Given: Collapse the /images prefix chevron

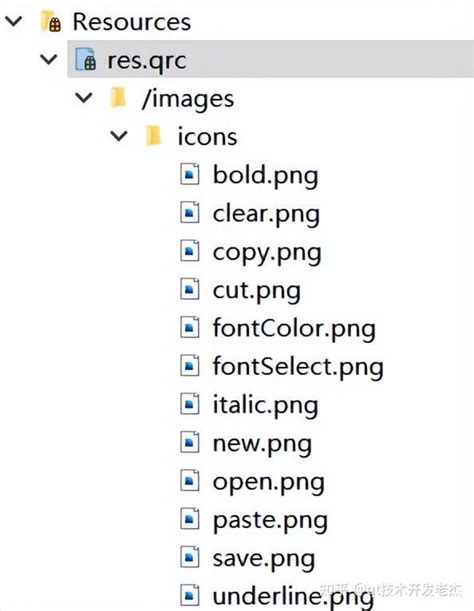Looking at the screenshot, I should [x=84, y=97].
